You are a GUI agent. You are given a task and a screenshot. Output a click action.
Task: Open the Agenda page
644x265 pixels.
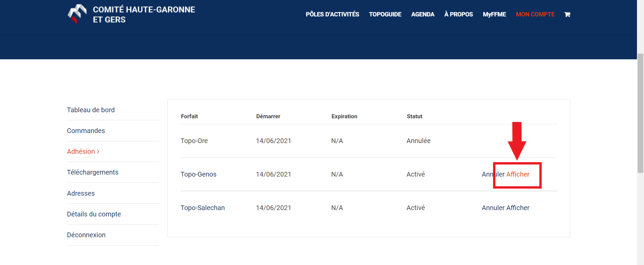pos(423,14)
